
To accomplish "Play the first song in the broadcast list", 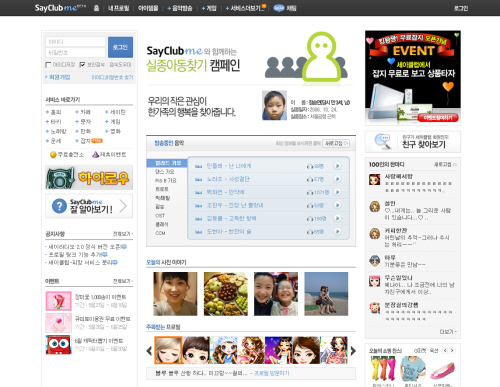I will coord(337,166).
